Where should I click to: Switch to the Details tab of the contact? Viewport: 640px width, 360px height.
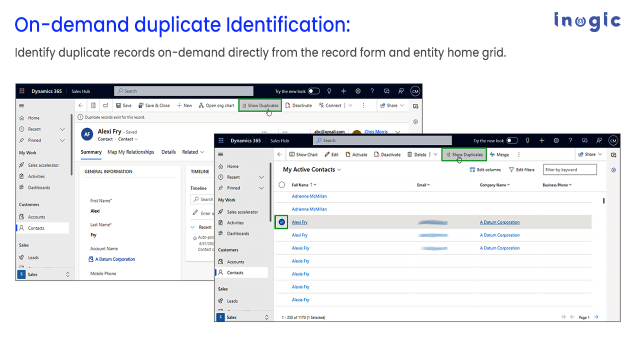[x=168, y=152]
